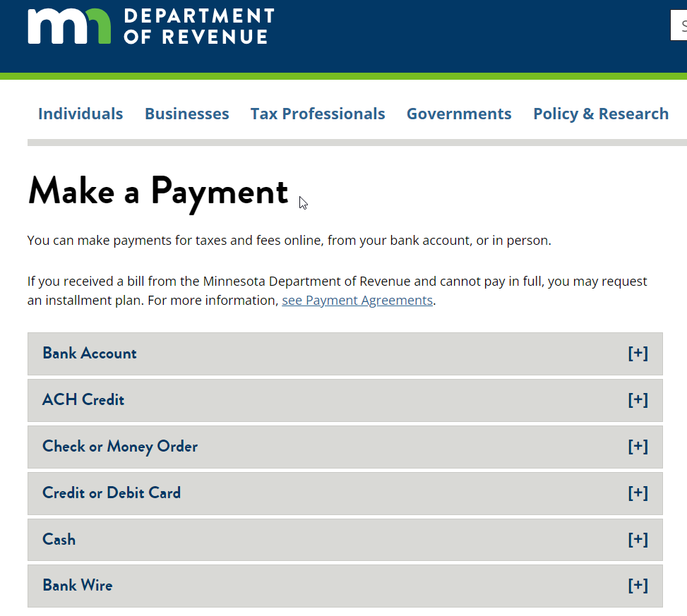687x616 pixels.
Task: Click the [+] icon for ACH Credit
Action: 638,400
